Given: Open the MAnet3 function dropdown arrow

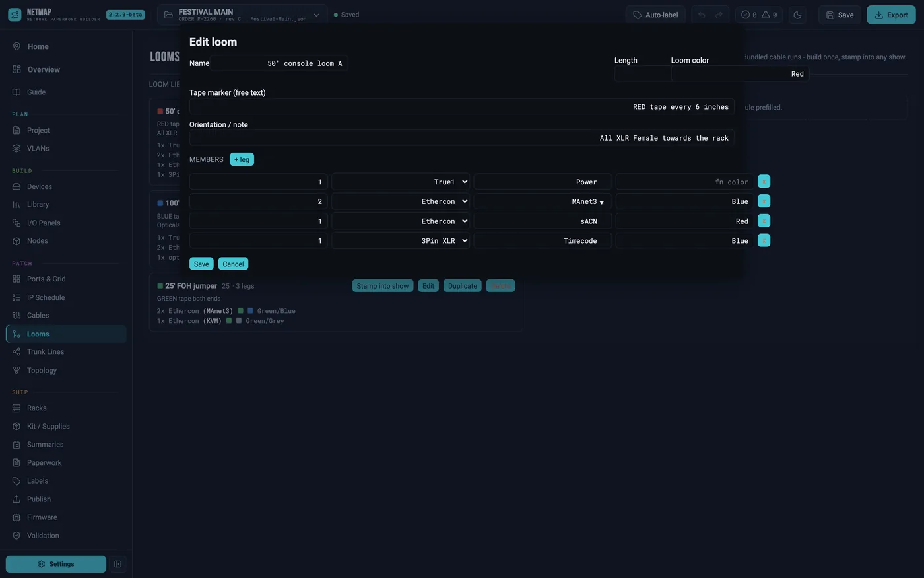Looking at the screenshot, I should (x=601, y=202).
